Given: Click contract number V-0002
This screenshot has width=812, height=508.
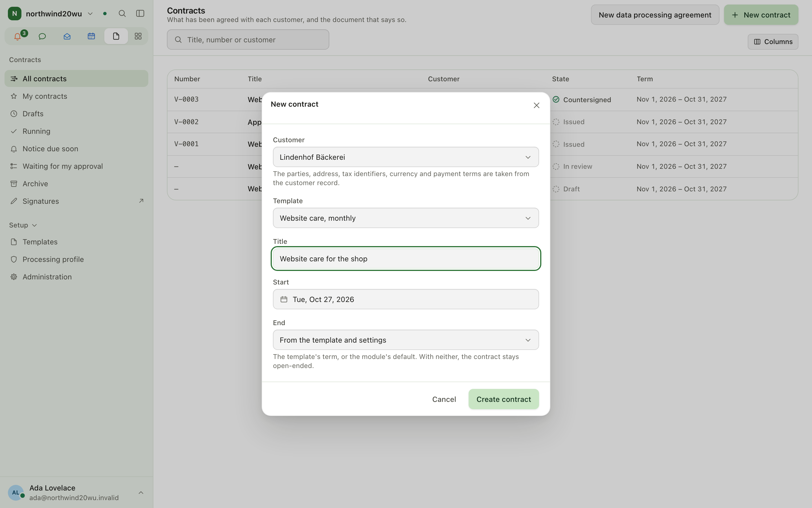Looking at the screenshot, I should pyautogui.click(x=186, y=122).
